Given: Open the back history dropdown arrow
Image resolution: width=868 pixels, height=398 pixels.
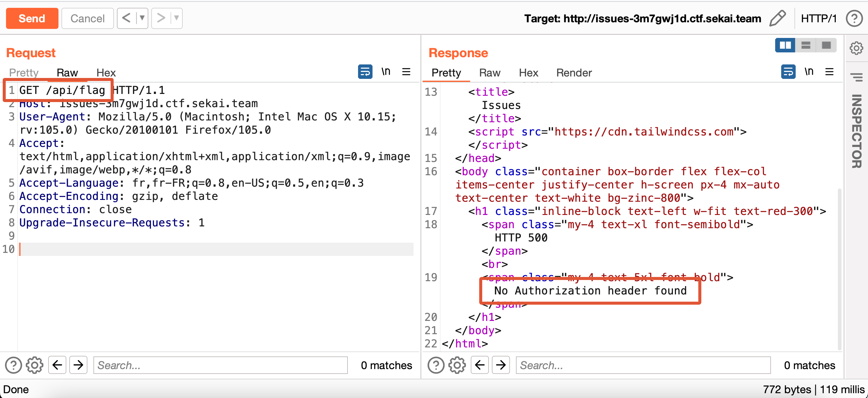Looking at the screenshot, I should pyautogui.click(x=142, y=18).
